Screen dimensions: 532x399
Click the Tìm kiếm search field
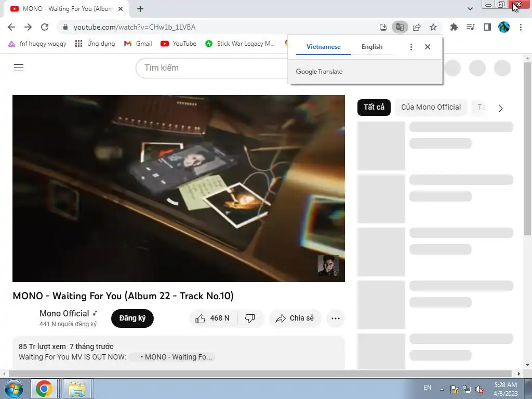click(212, 68)
